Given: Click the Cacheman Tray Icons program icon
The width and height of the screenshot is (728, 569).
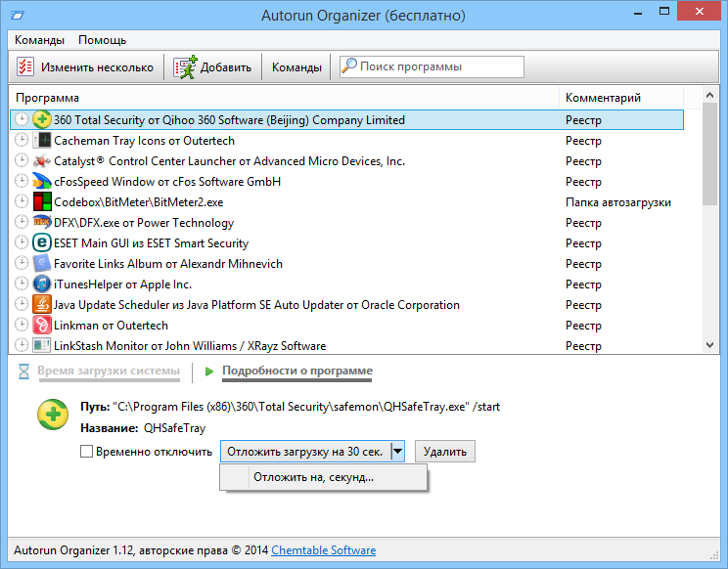Looking at the screenshot, I should (x=42, y=140).
